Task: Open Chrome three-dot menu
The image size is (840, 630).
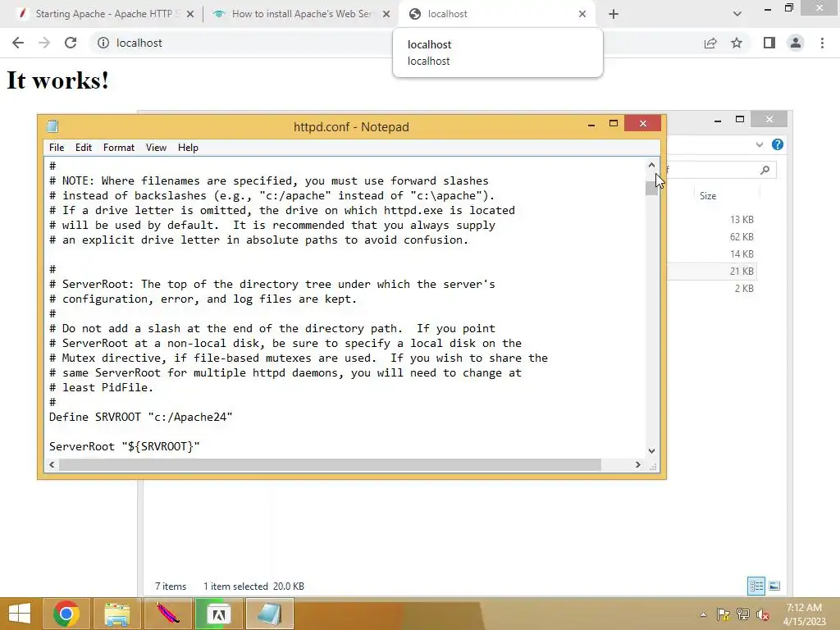Action: pyautogui.click(x=822, y=43)
